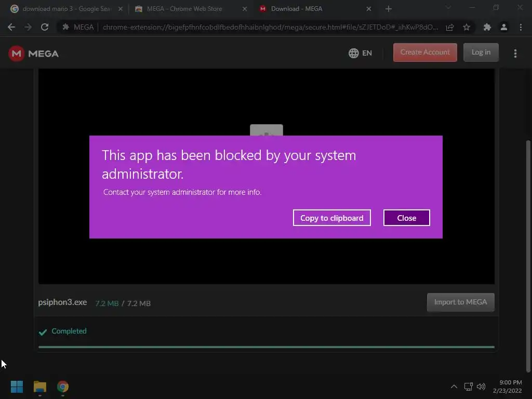
Task: Close the Google Search tab
Action: coord(120,9)
